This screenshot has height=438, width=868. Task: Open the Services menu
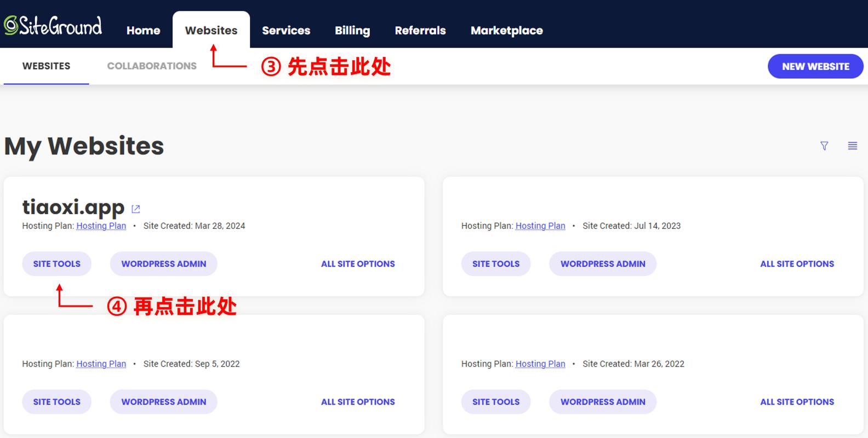286,31
